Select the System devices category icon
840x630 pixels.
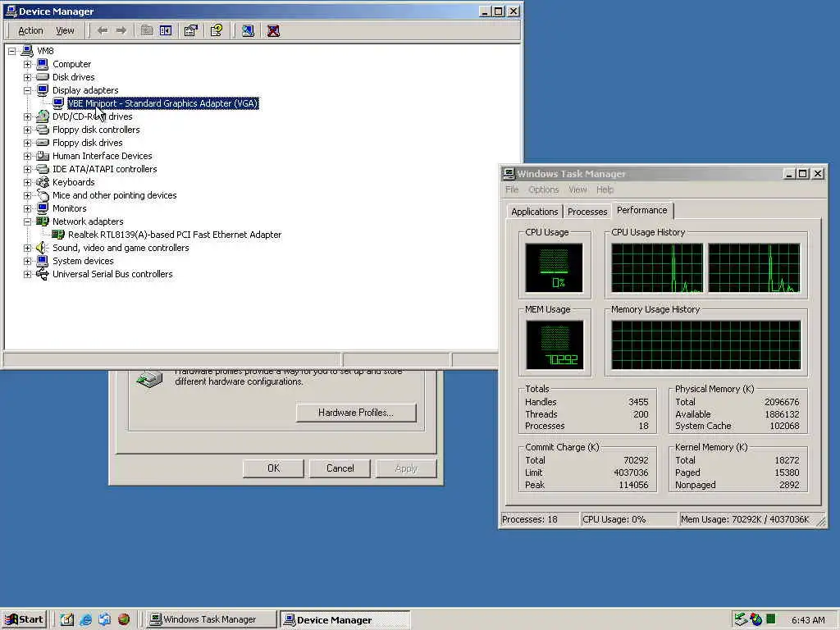click(43, 261)
